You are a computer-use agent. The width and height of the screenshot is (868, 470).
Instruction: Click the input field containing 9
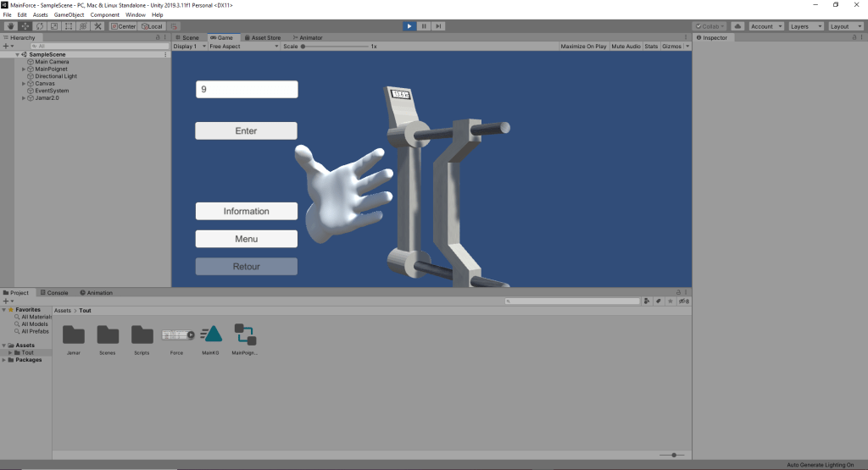tap(246, 89)
